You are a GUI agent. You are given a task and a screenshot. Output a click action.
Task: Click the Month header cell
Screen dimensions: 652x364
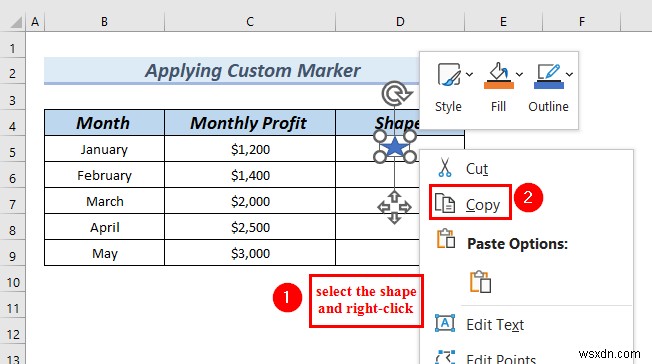pos(104,123)
